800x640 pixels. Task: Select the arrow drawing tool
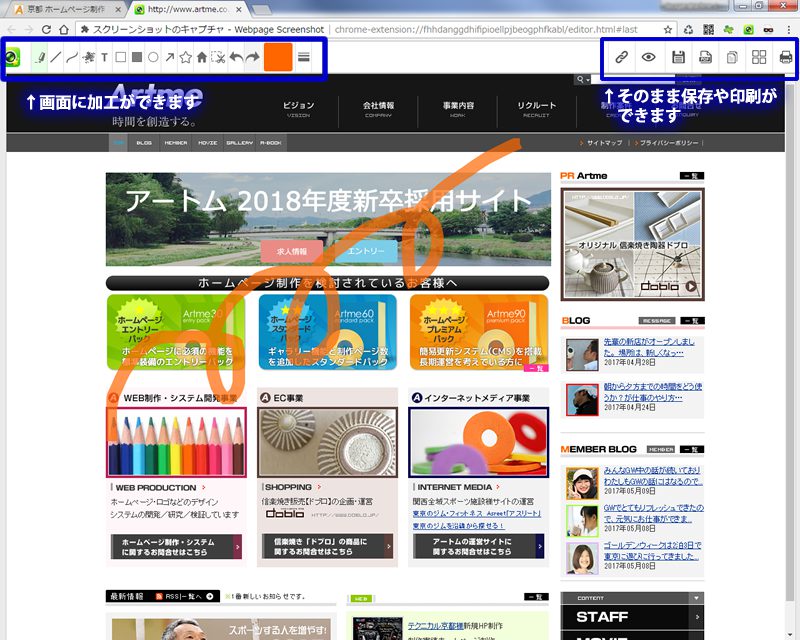[x=169, y=57]
